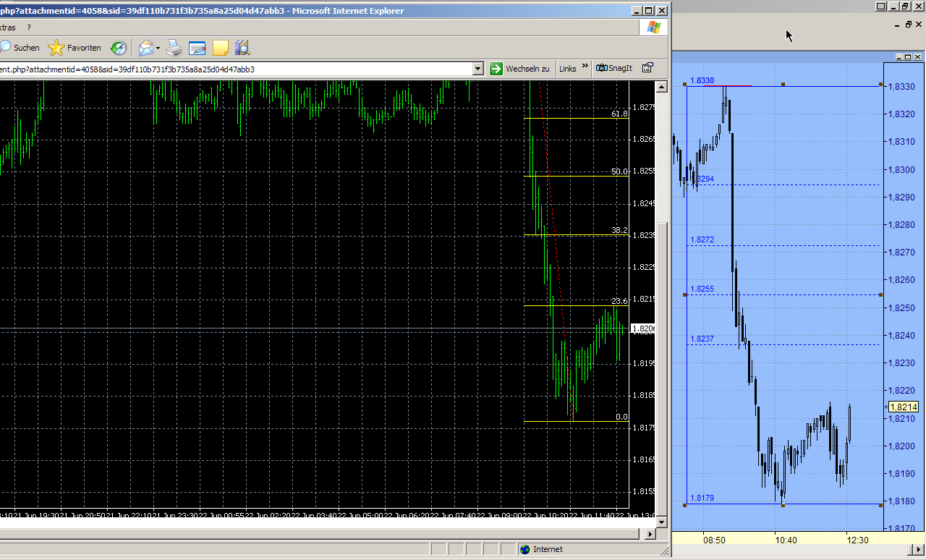Click the 1.8255 level label in blue chart
Viewport: 926px width, 560px height.
pyautogui.click(x=702, y=289)
